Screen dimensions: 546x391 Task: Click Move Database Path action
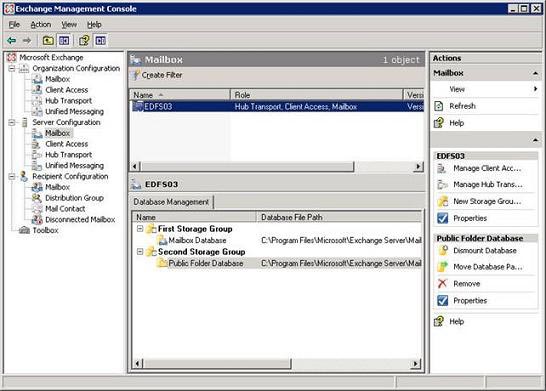(488, 267)
